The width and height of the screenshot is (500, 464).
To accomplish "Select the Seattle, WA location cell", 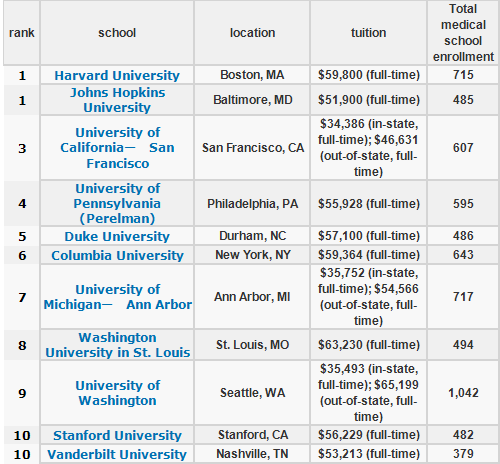I will [252, 393].
